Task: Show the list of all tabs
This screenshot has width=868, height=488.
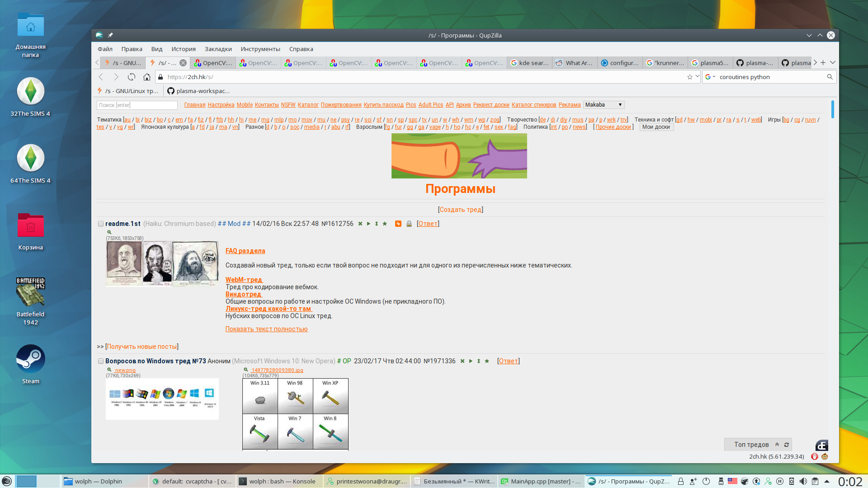Action: pos(833,63)
